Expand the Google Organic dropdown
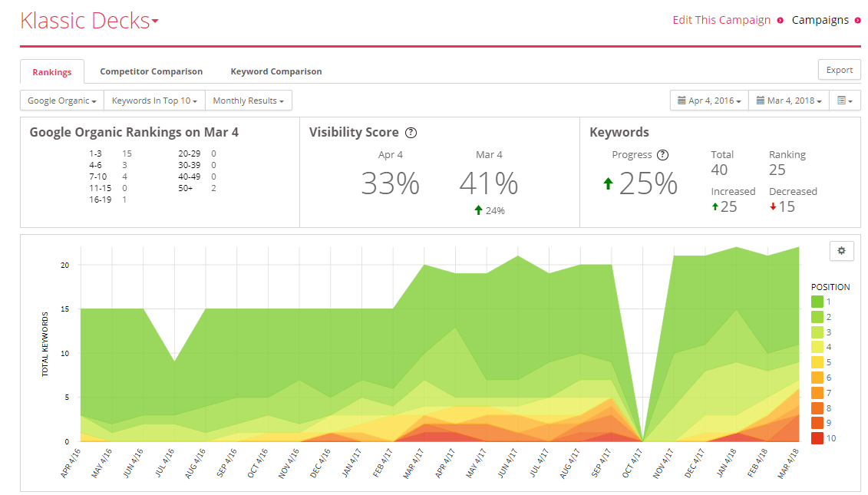The image size is (868, 495). 62,101
